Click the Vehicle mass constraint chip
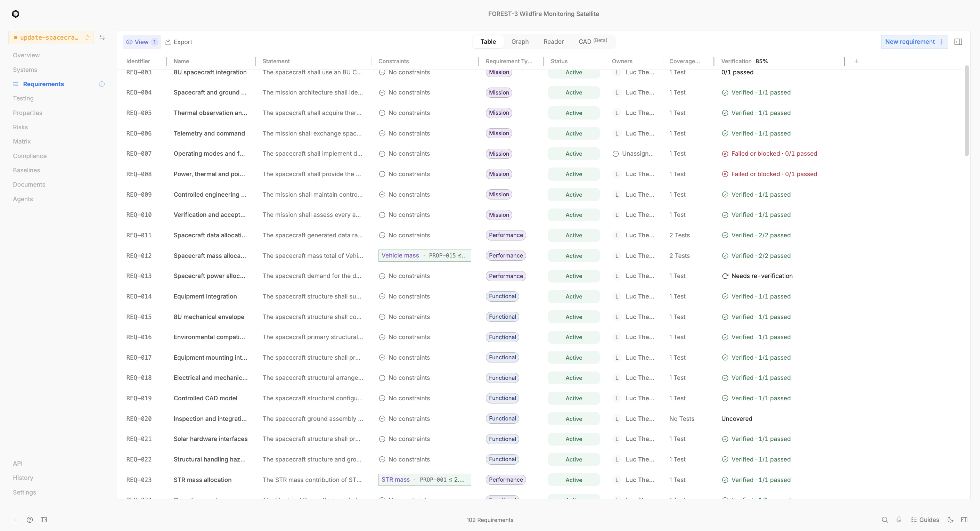This screenshot has width=980, height=531. point(425,256)
